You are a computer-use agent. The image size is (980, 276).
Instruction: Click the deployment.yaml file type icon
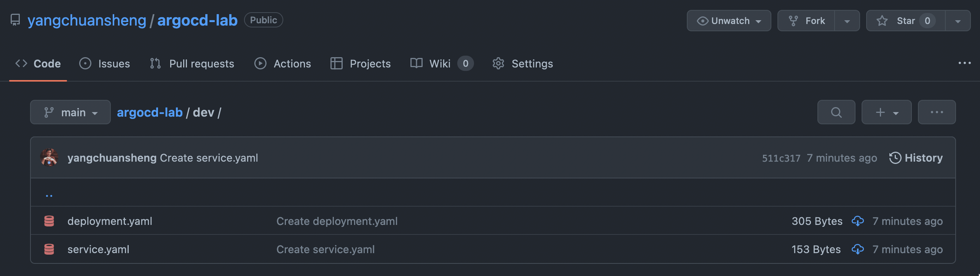[49, 221]
